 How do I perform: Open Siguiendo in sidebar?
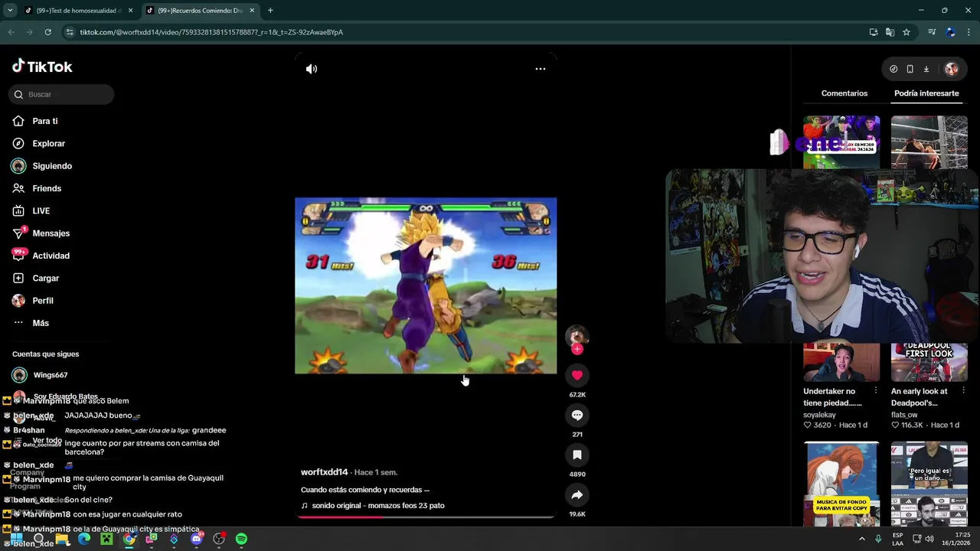point(52,166)
